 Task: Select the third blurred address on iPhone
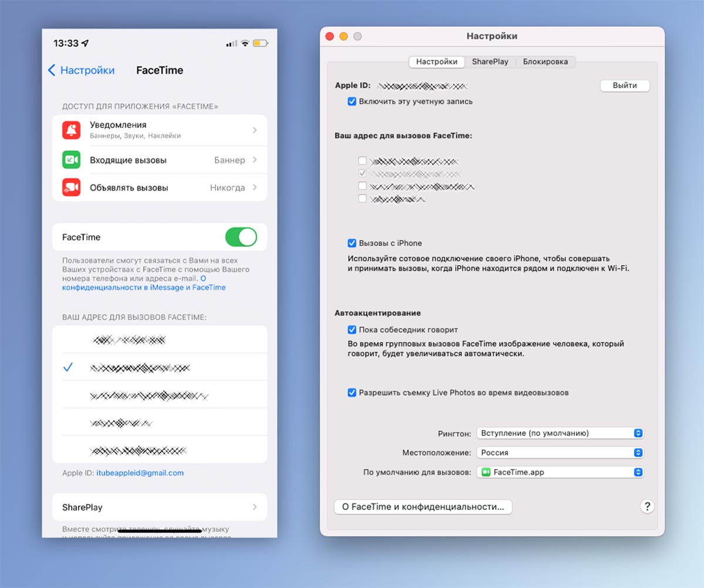[x=160, y=396]
